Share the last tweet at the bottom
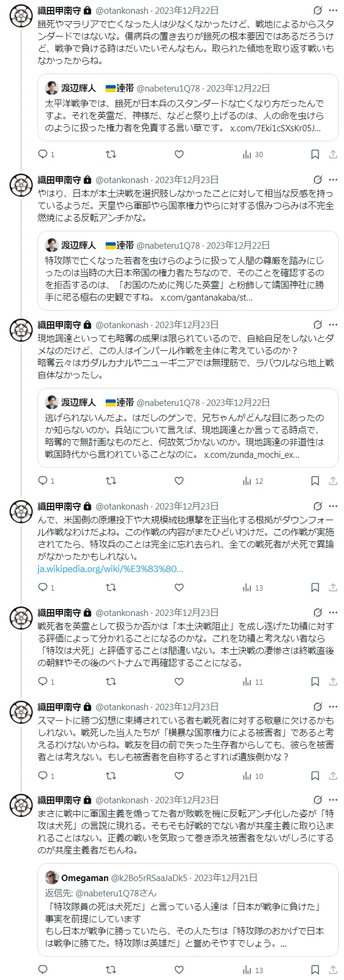 coord(333,970)
